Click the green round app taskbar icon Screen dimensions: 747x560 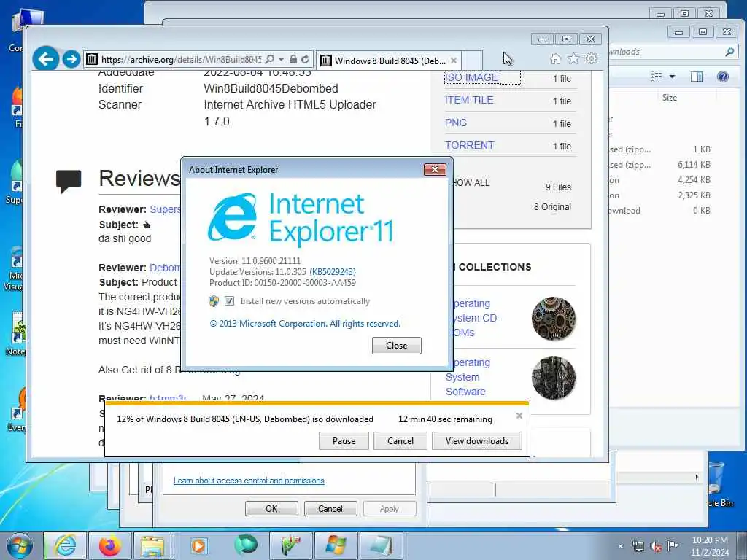pyautogui.click(x=245, y=545)
